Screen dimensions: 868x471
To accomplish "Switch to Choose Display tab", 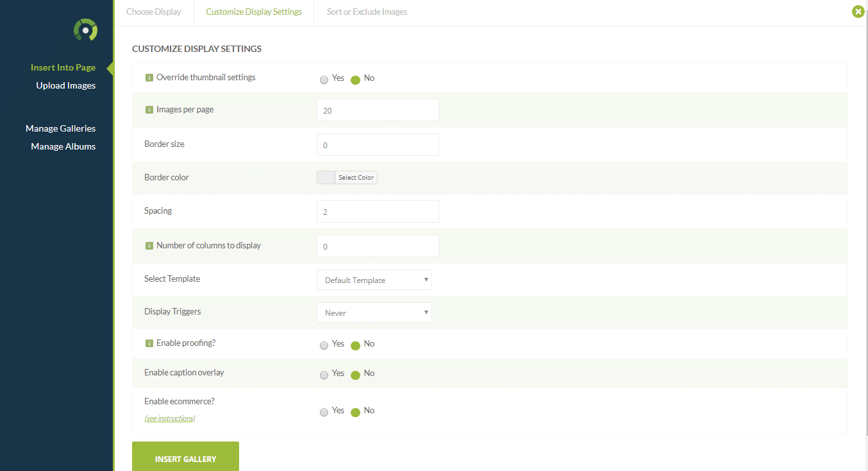I will pos(154,12).
